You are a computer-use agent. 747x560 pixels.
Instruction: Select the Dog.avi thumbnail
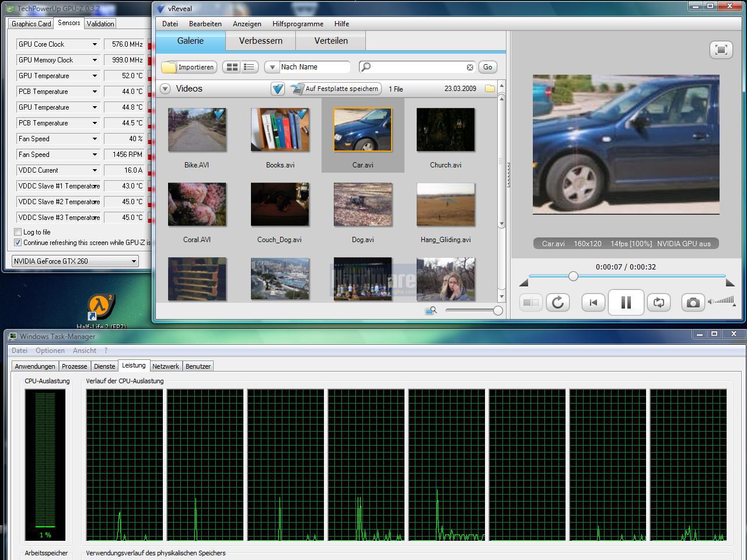click(x=363, y=204)
